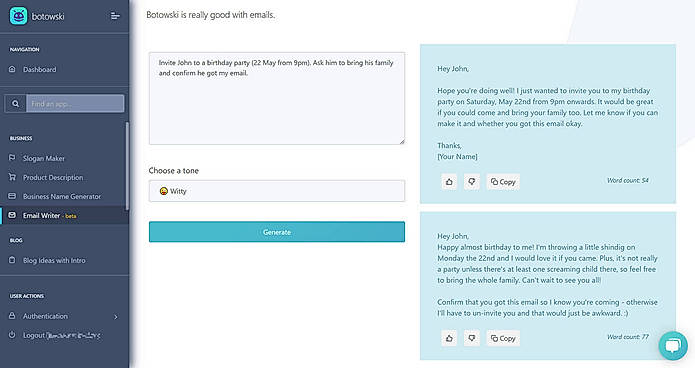
Task: Thumbs down the first generated email
Action: [x=472, y=182]
